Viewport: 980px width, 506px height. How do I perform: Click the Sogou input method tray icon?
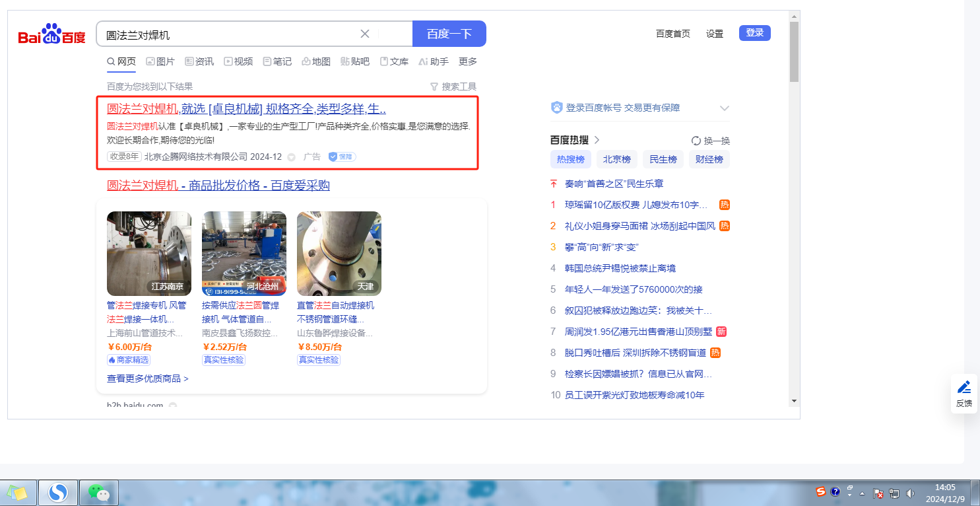(821, 491)
